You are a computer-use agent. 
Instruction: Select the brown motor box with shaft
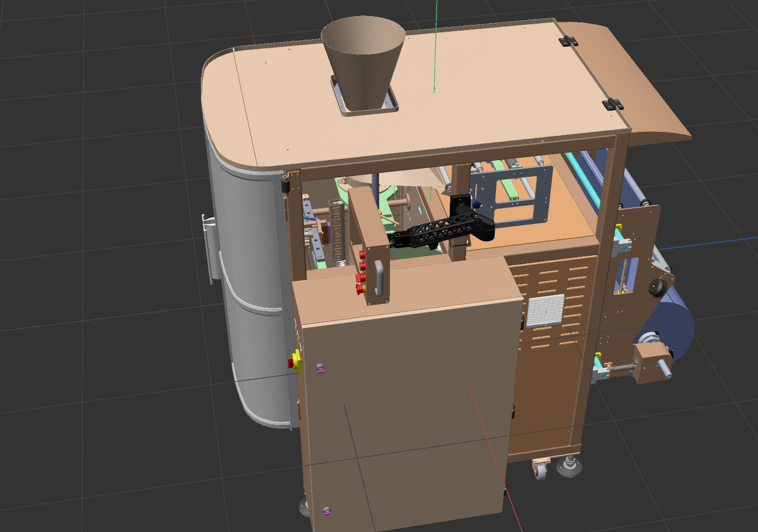coord(650,362)
